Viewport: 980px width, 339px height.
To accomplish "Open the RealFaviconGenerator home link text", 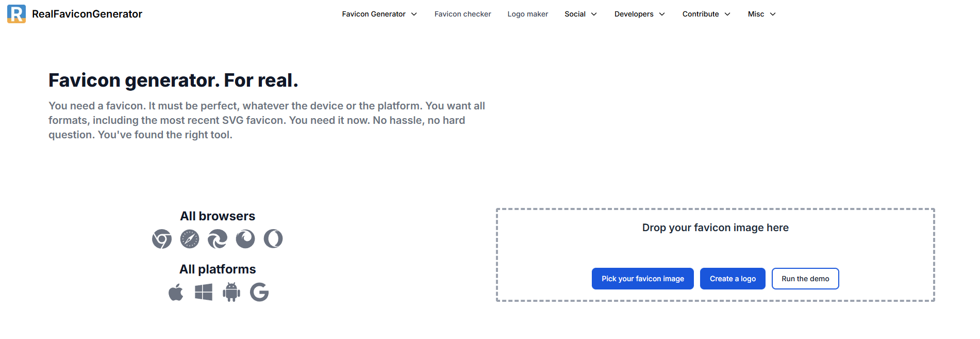I will click(x=87, y=14).
